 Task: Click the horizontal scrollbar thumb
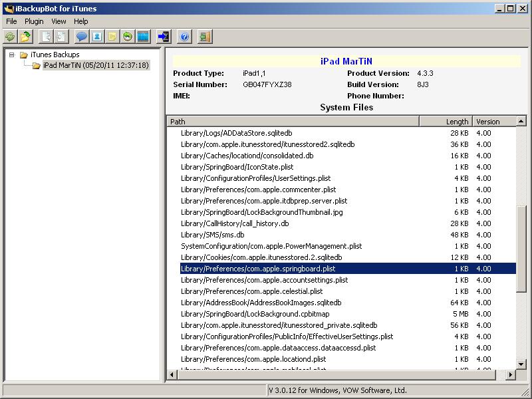(x=336, y=374)
